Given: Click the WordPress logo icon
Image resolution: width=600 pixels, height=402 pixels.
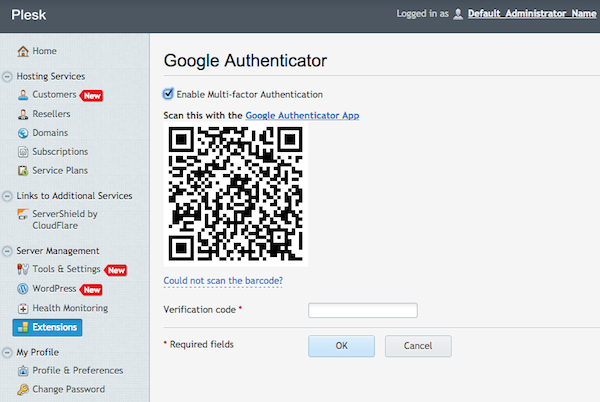Looking at the screenshot, I should click(x=23, y=289).
